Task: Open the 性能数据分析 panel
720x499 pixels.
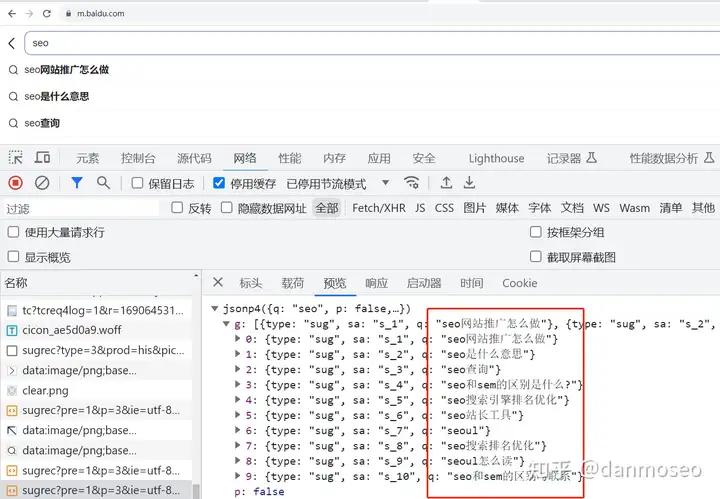Action: [672, 158]
